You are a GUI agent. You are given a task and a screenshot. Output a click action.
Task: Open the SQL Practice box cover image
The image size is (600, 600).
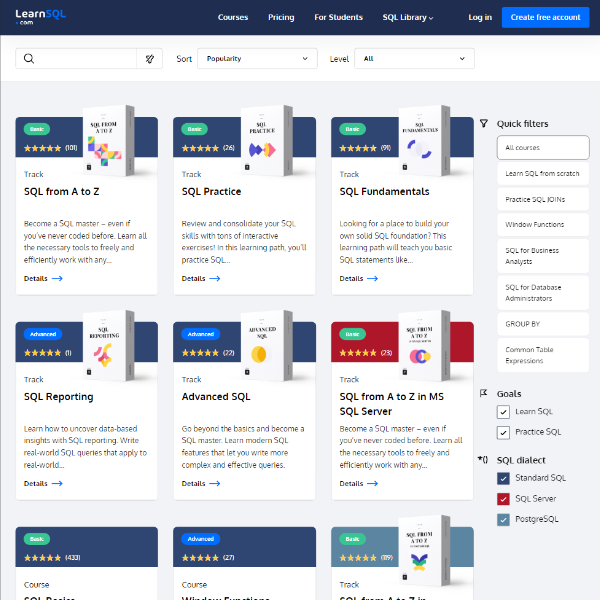click(x=266, y=140)
